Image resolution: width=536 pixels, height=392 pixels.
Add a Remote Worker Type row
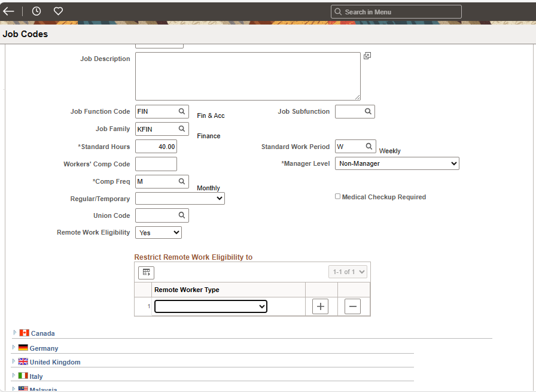pyautogui.click(x=321, y=306)
